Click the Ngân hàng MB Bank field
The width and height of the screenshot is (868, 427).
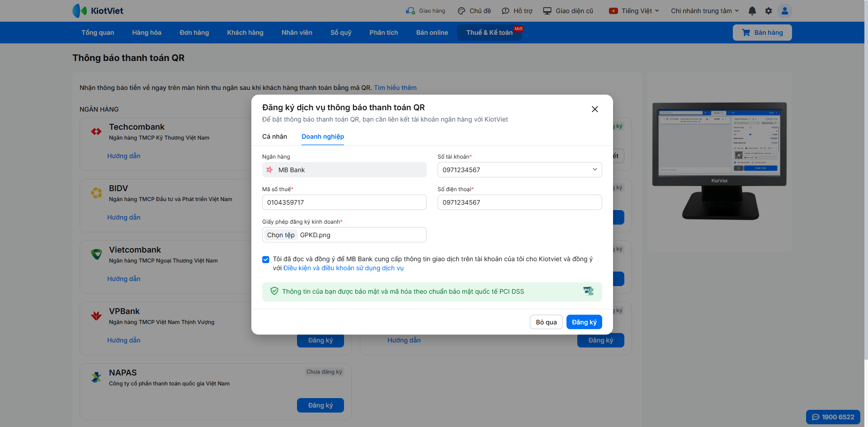(x=344, y=170)
